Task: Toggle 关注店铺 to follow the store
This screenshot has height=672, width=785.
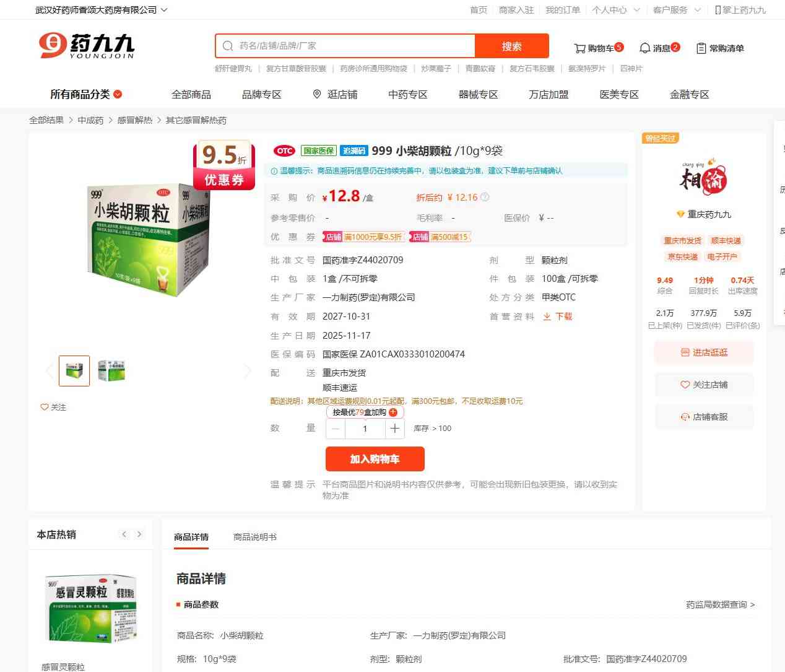Action: [x=704, y=385]
